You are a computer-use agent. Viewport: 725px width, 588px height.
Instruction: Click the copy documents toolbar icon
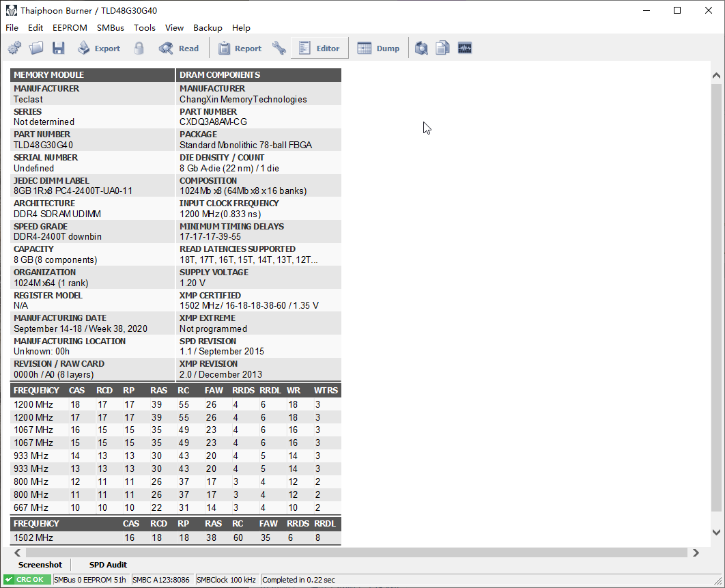pos(443,48)
